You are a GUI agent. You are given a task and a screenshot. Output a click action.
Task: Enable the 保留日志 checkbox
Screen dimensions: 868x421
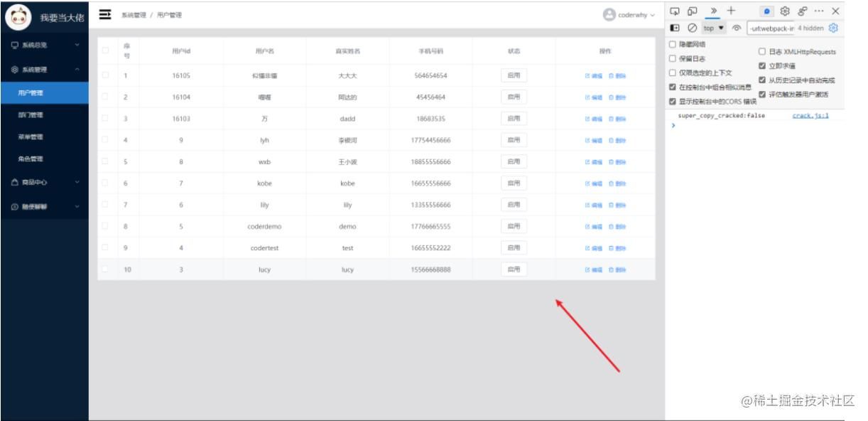click(x=673, y=59)
